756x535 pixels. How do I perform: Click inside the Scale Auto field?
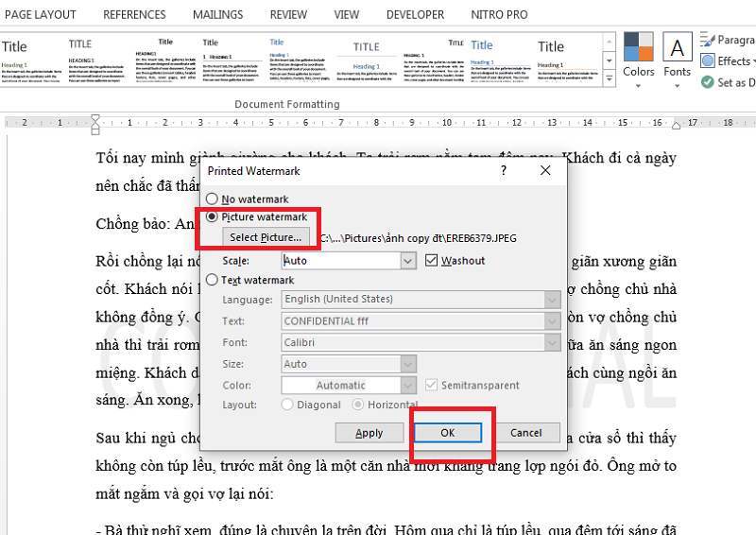click(341, 261)
